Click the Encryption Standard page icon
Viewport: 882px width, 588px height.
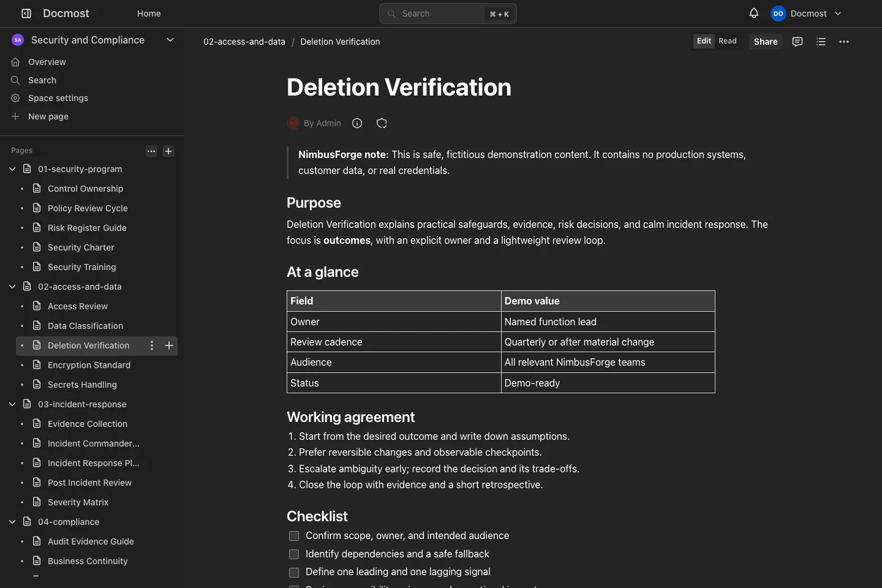37,365
